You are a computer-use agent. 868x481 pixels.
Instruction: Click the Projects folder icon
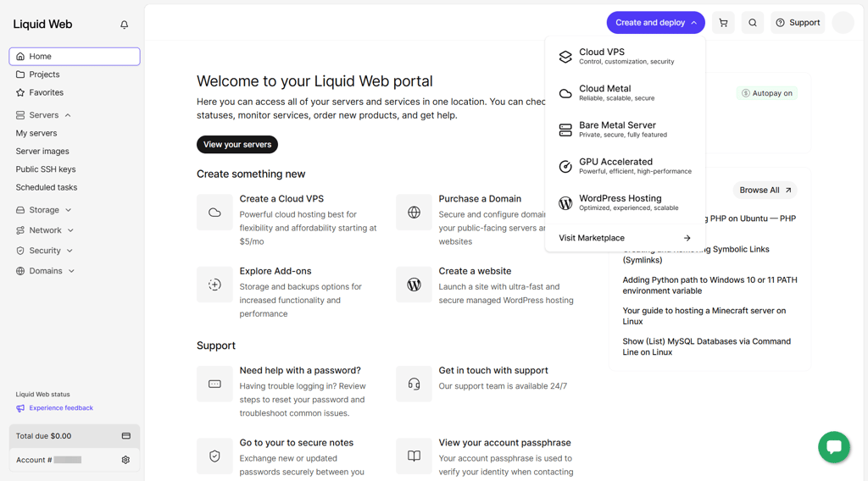20,74
